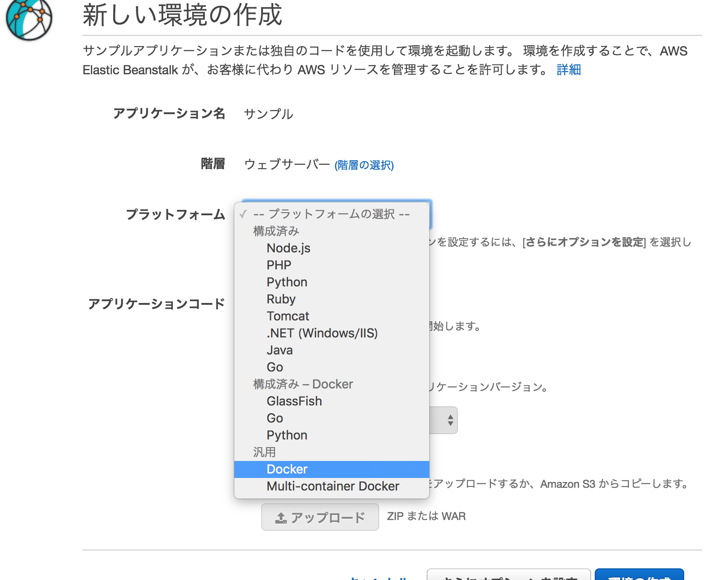Click the さらにオプションを設定 button
The height and width of the screenshot is (580, 728).
tap(509, 575)
